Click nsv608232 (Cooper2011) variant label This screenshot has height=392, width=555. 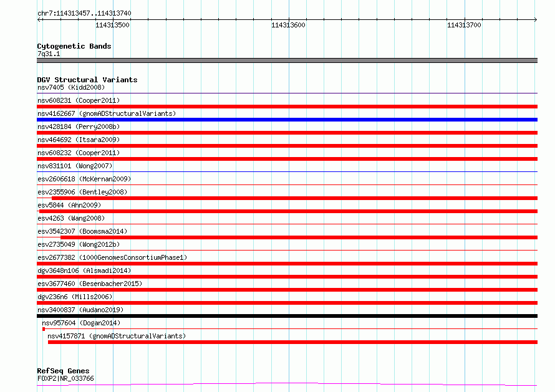coord(79,153)
